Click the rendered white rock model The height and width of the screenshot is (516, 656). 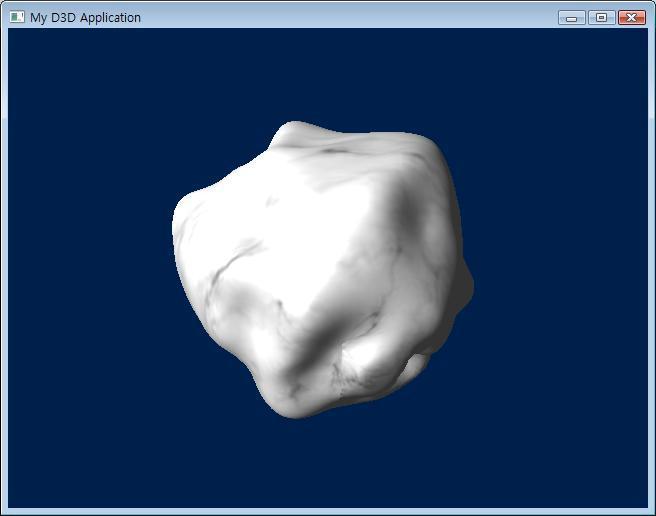tap(322, 270)
